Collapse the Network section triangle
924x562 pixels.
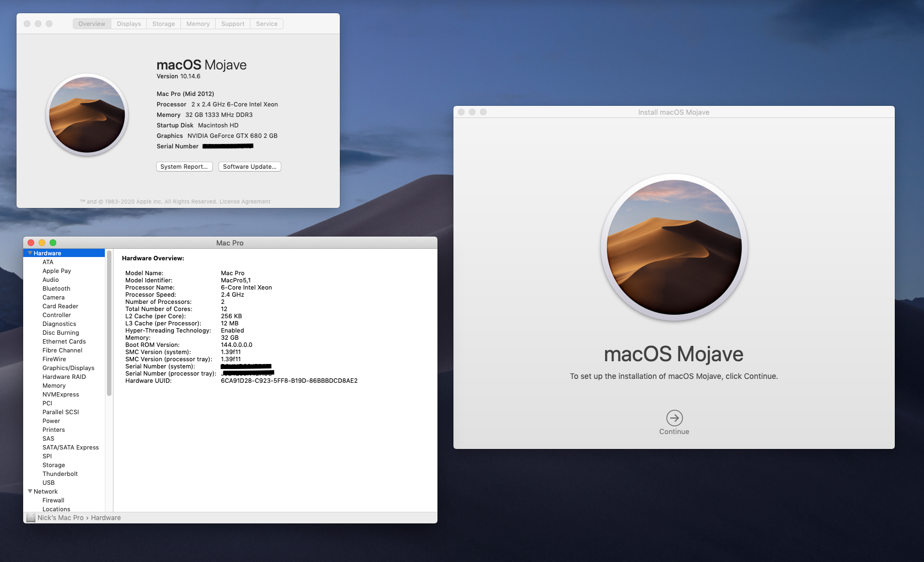point(30,491)
